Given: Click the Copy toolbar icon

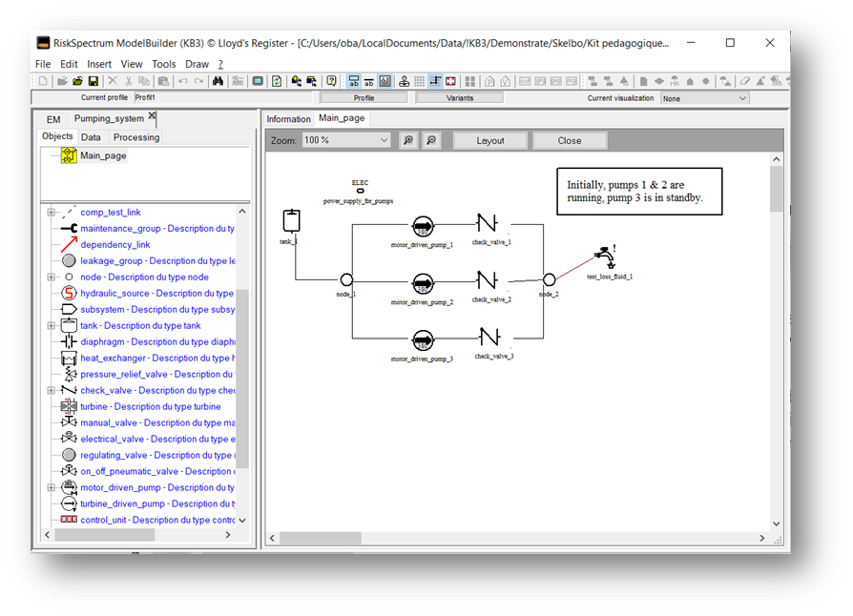Looking at the screenshot, I should [144, 81].
